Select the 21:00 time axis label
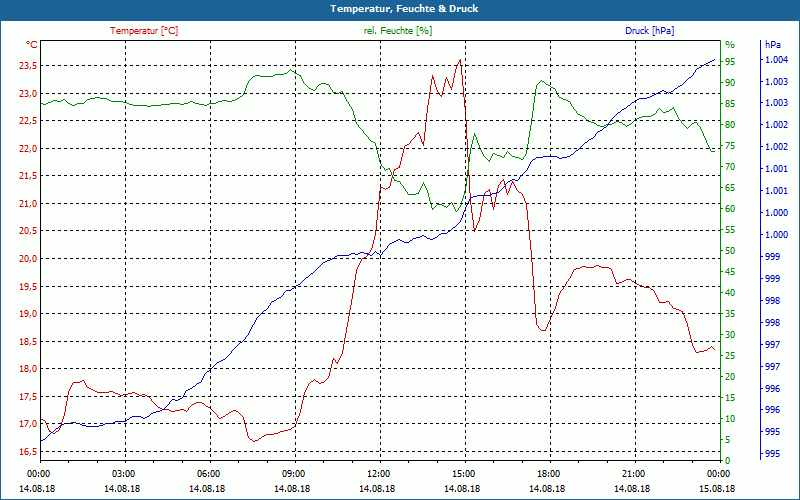This screenshot has height=500, width=800. pyautogui.click(x=634, y=473)
